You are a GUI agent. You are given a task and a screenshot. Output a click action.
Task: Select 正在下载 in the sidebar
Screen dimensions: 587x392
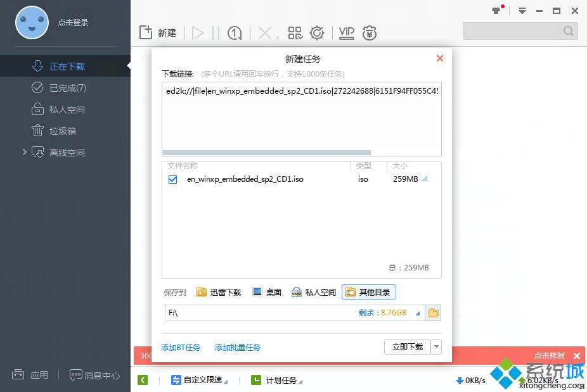click(65, 66)
